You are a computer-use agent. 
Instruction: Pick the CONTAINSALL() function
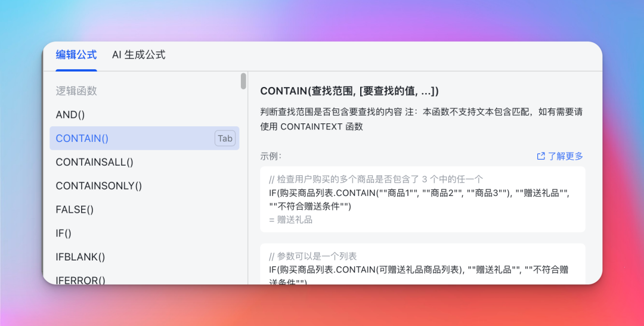(94, 162)
